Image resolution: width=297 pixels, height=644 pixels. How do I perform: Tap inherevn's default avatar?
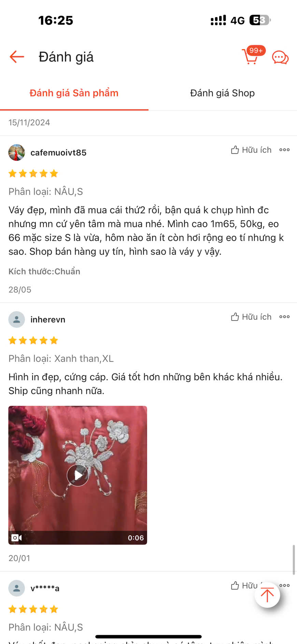(16, 319)
